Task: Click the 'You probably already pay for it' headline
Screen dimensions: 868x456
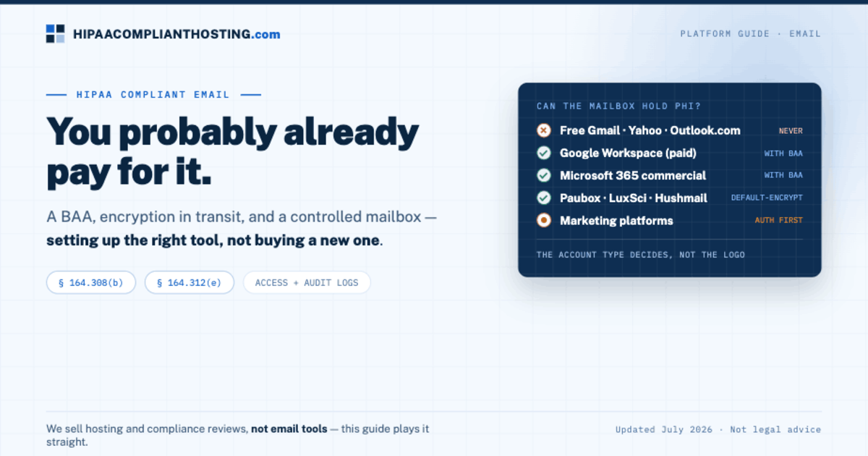Action: pyautogui.click(x=233, y=151)
